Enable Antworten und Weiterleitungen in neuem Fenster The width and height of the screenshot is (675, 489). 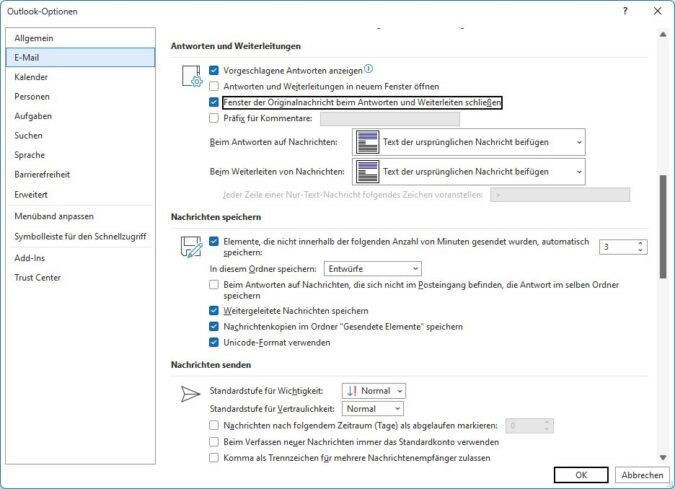click(x=214, y=86)
